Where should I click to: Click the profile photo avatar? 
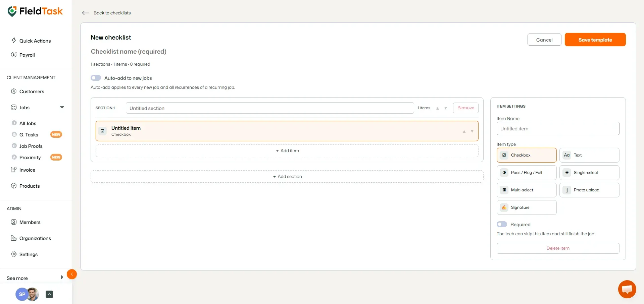[33, 294]
